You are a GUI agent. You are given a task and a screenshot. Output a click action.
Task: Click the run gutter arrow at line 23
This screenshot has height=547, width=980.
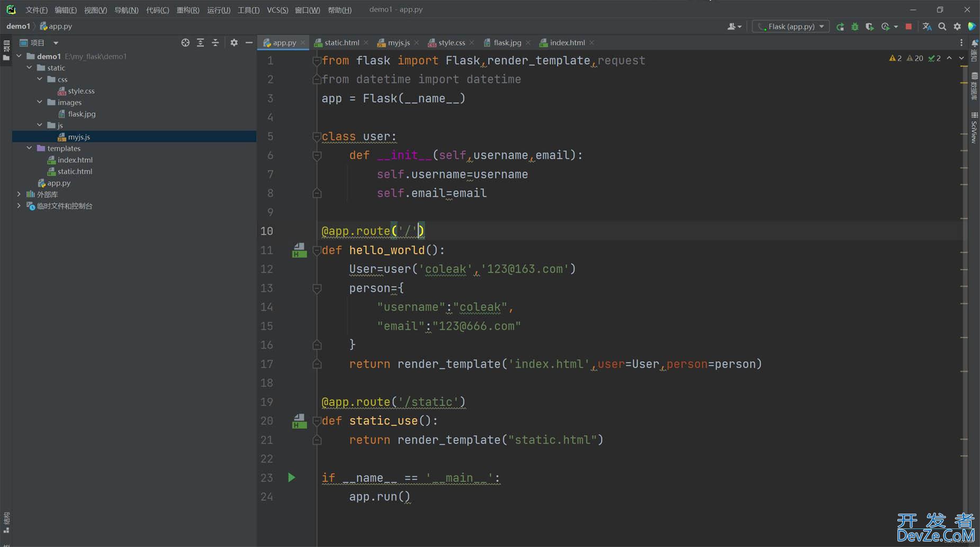coord(291,478)
